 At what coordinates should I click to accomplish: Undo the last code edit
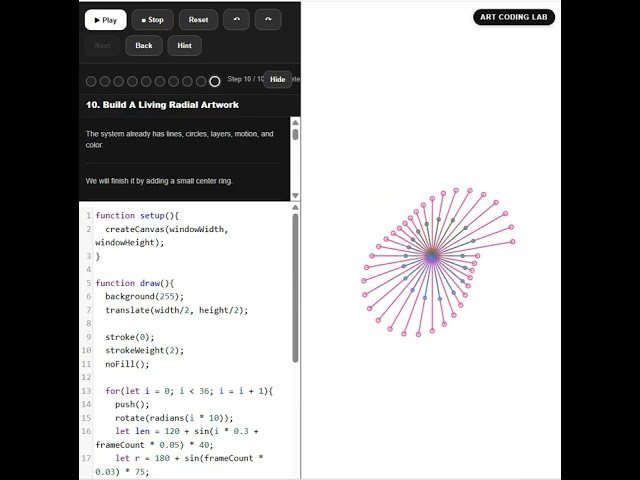pyautogui.click(x=236, y=20)
